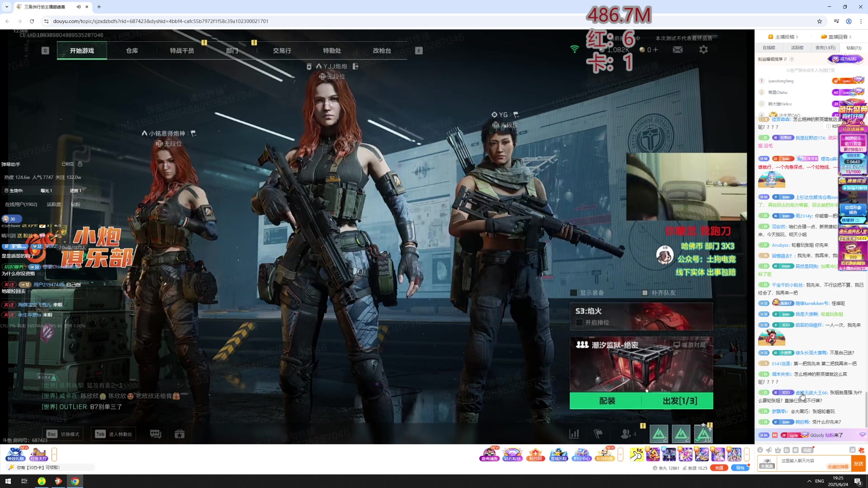
Task: Open the 任务大厅 task hall icon
Action: [39, 454]
